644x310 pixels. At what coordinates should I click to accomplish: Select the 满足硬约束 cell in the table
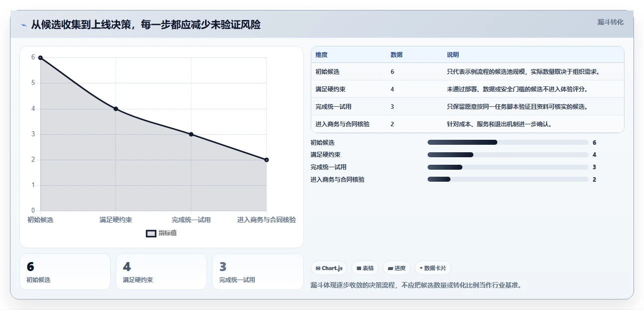pyautogui.click(x=331, y=89)
